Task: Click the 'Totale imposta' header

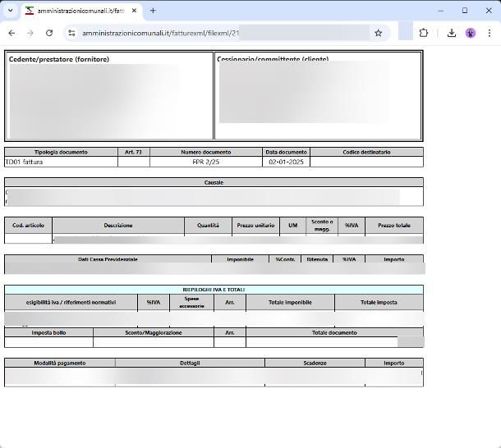Action: pos(379,303)
